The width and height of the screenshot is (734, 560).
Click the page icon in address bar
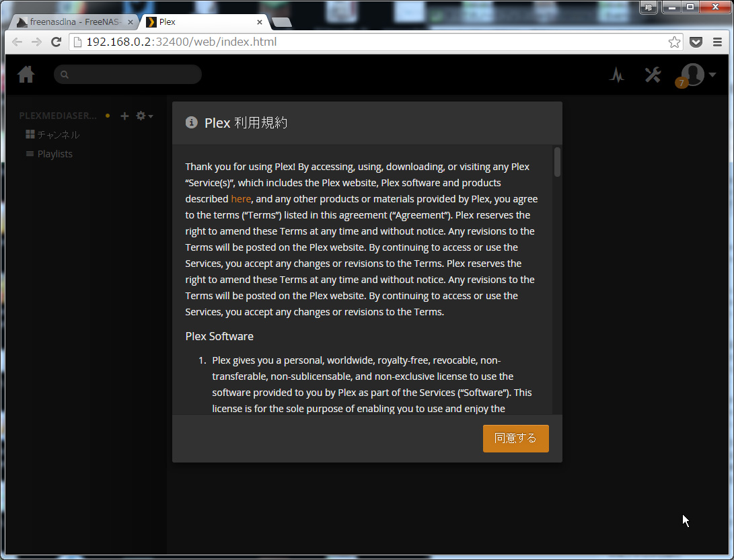(78, 42)
